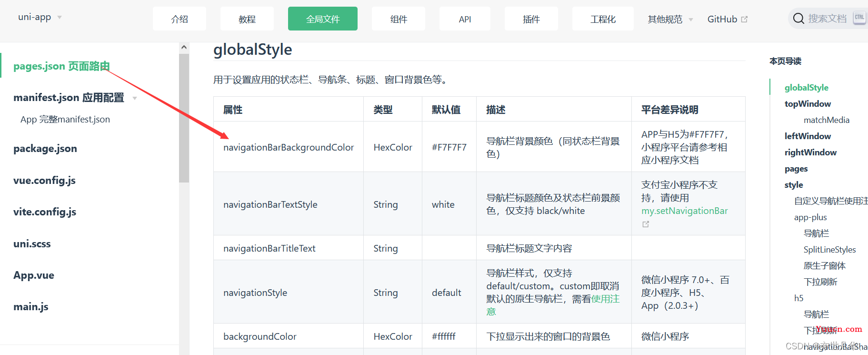Open main.js in the sidebar
The width and height of the screenshot is (868, 355).
(x=31, y=306)
